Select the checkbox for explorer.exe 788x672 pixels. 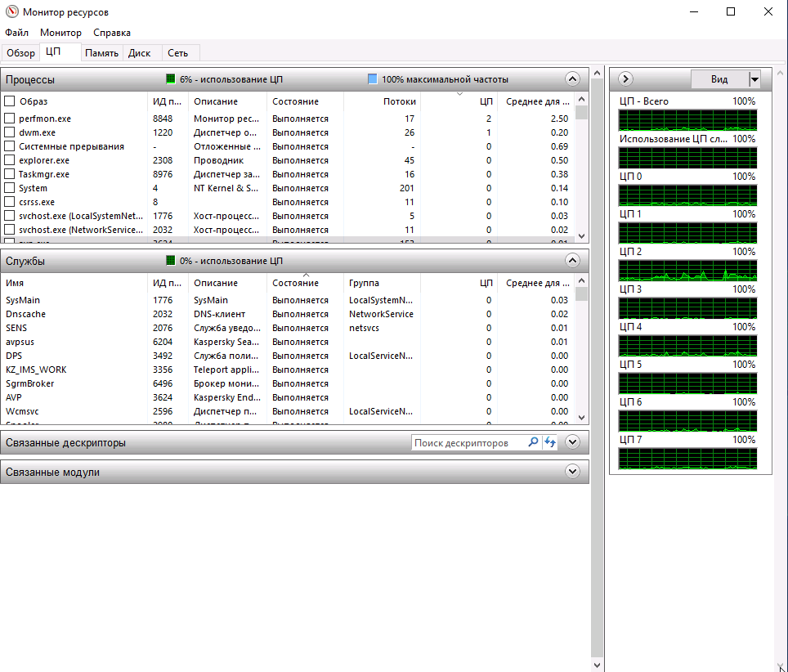pyautogui.click(x=10, y=160)
